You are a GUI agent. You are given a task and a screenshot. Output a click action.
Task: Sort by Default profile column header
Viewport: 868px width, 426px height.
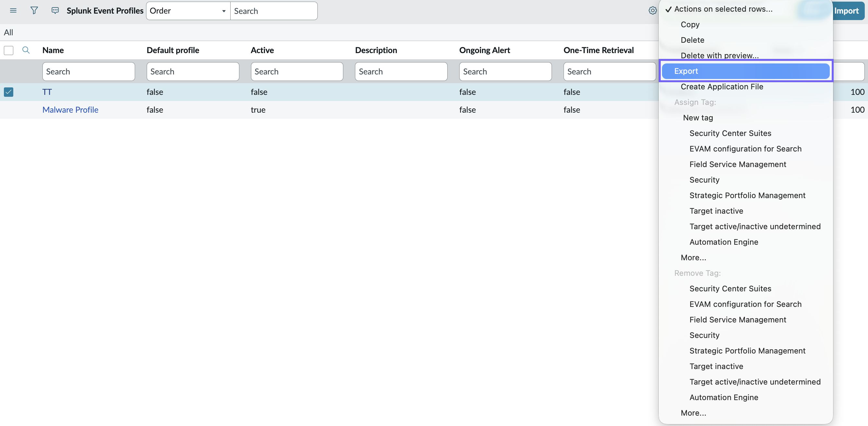click(x=173, y=50)
